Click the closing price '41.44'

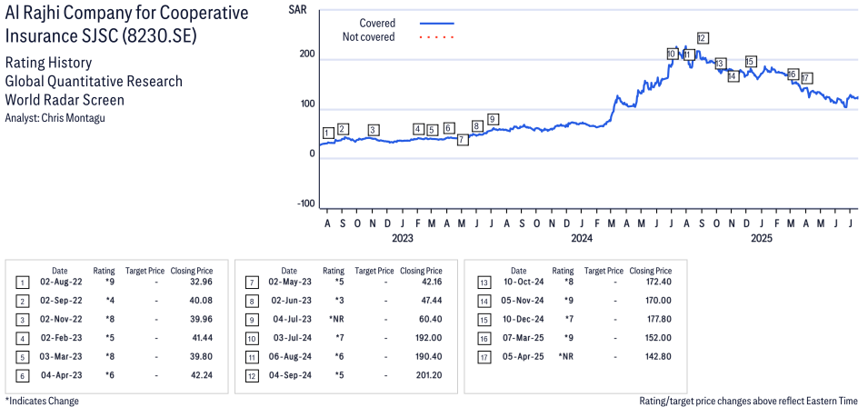coord(202,338)
